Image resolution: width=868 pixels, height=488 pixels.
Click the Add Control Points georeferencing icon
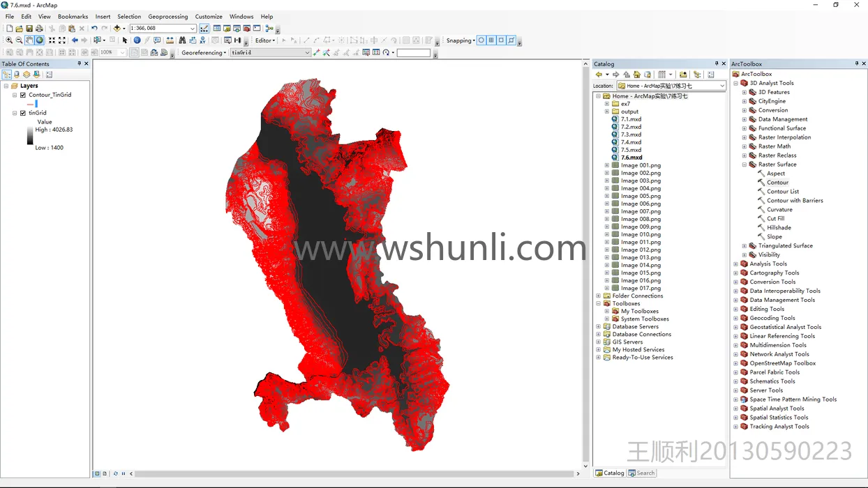[x=317, y=52]
